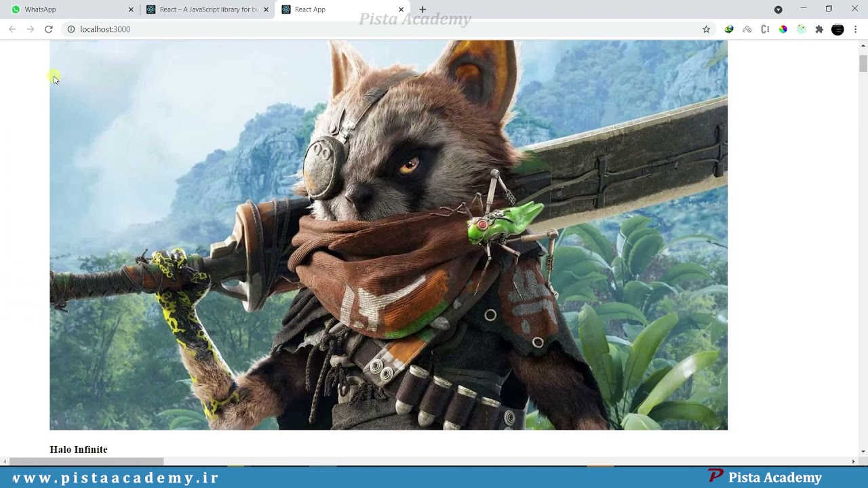Click the scroll-down arrow of vertical scrollbar
868x488 pixels.
[x=863, y=451]
